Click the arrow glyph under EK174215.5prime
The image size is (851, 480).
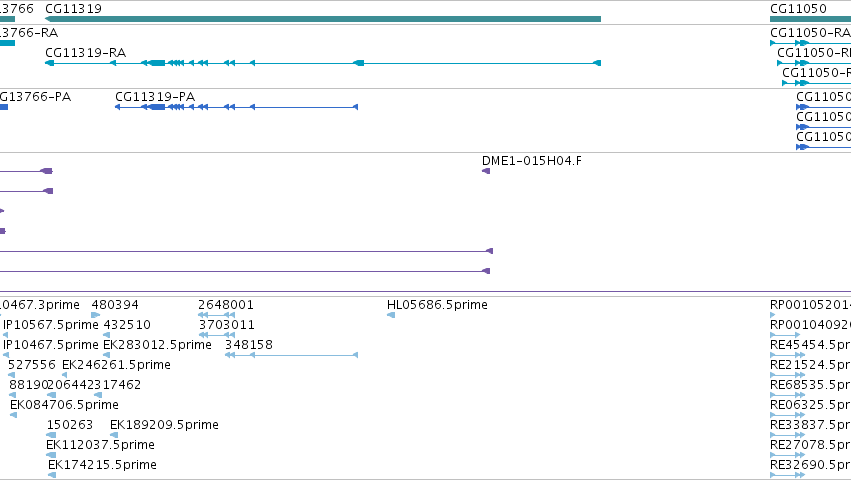52,475
